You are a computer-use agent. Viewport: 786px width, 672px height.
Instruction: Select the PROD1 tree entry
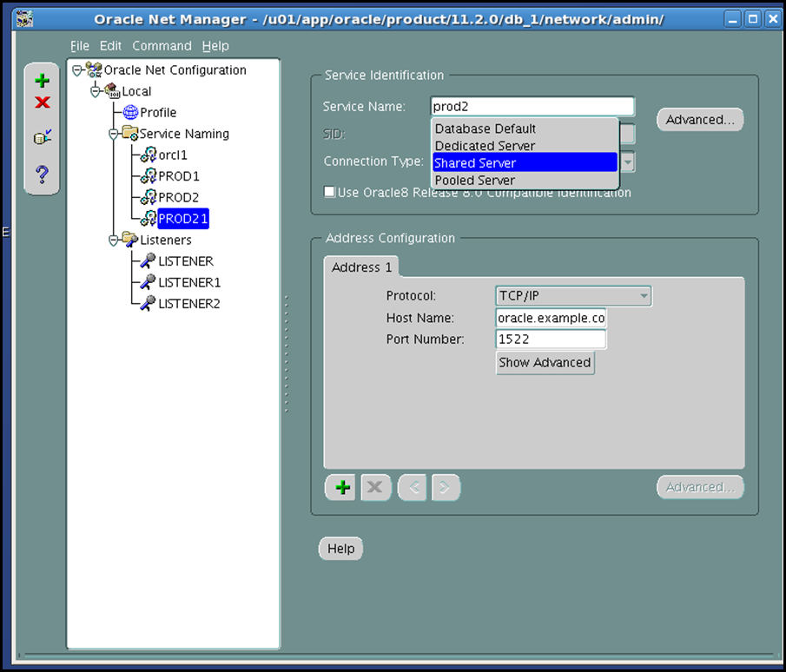178,176
